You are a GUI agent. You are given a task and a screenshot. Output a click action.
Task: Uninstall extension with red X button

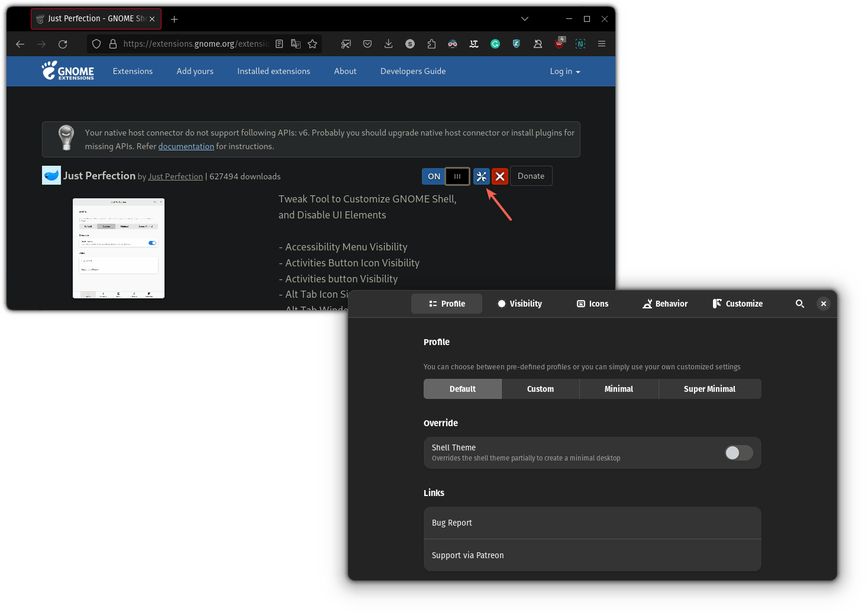(x=500, y=176)
